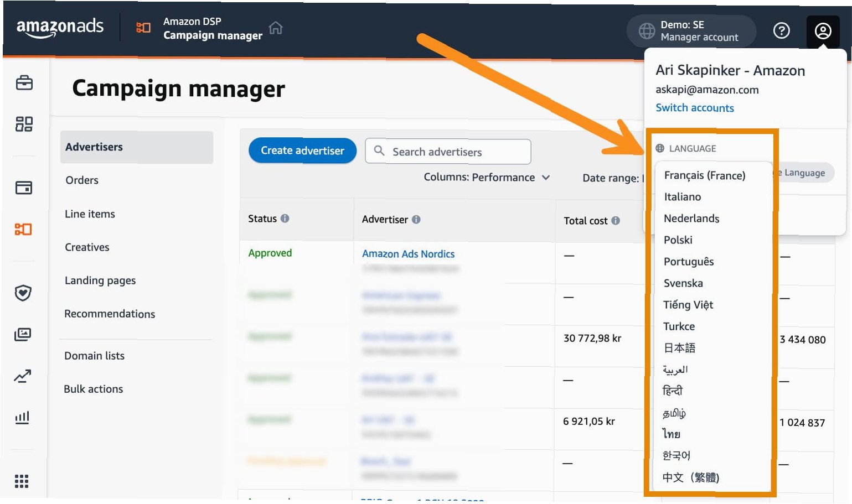Click the Search advertisers field

448,152
